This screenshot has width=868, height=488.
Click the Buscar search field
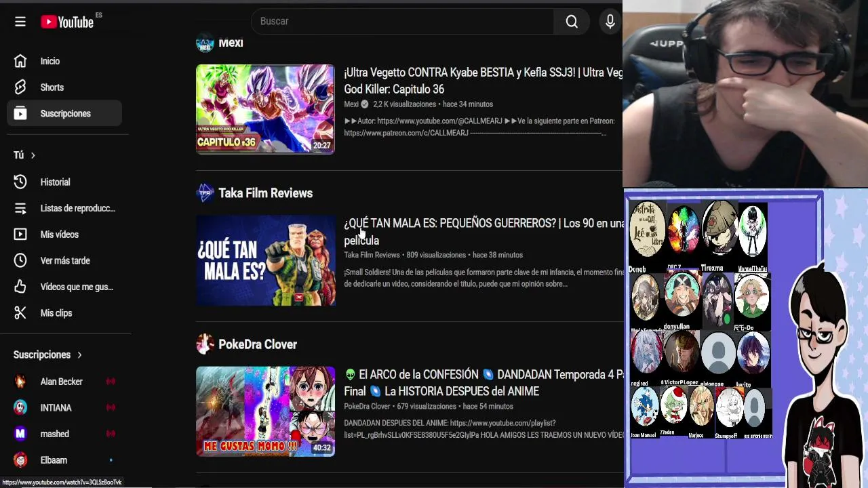click(402, 22)
